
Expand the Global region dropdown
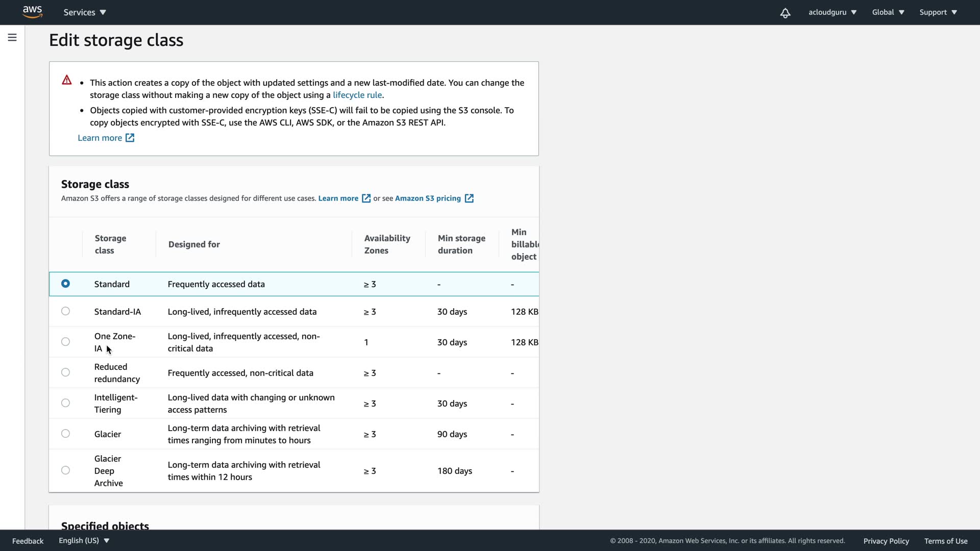click(x=888, y=12)
